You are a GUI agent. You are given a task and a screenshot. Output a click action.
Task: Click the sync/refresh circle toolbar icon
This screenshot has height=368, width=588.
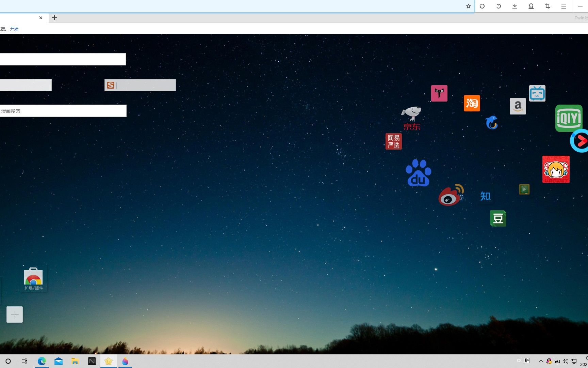point(482,6)
